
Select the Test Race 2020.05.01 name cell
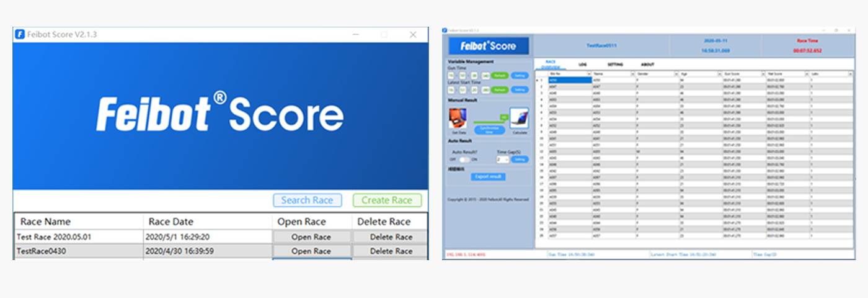(x=79, y=237)
